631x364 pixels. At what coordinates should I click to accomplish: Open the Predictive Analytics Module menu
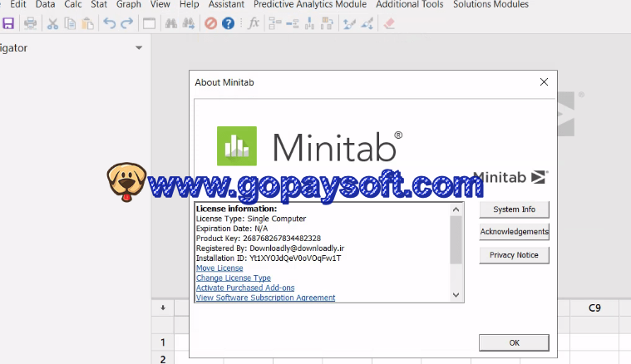pyautogui.click(x=310, y=4)
